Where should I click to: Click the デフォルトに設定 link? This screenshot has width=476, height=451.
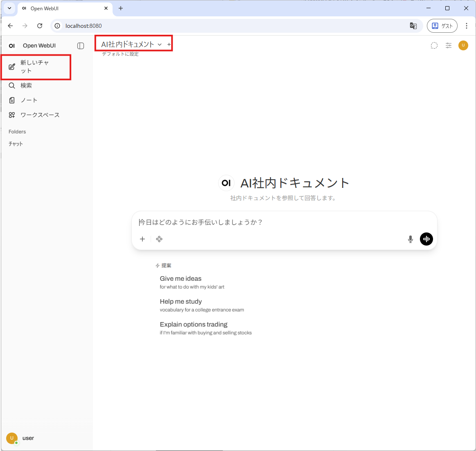(x=120, y=54)
